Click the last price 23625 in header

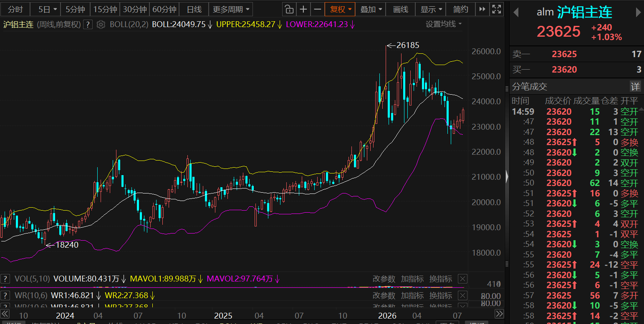(559, 31)
